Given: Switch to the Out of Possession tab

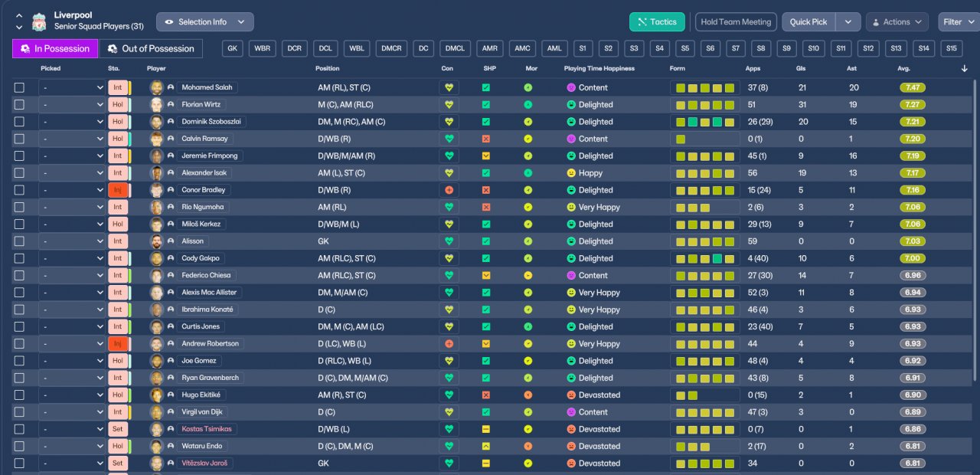Looking at the screenshot, I should coord(151,48).
